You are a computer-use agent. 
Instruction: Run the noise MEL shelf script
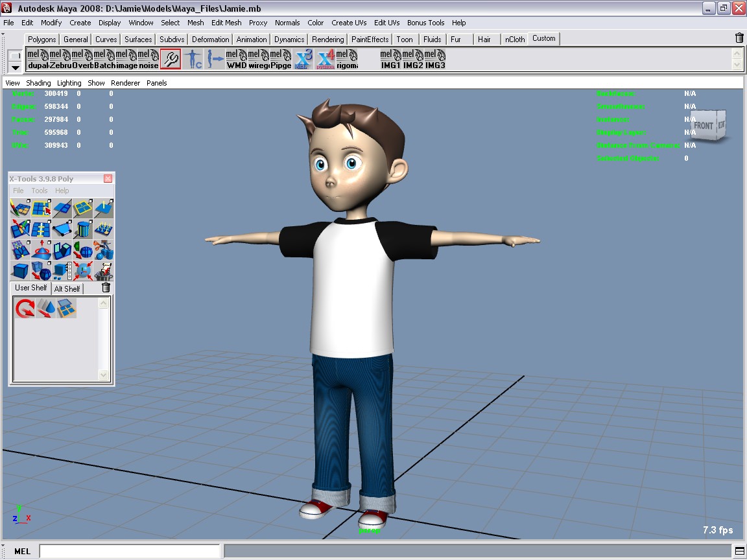(x=148, y=59)
